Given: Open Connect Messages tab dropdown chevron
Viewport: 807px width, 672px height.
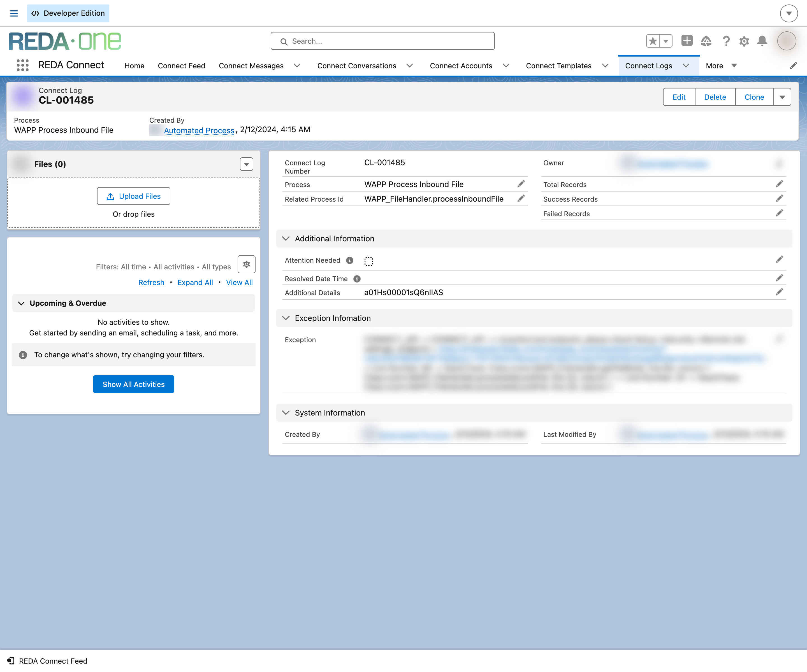Looking at the screenshot, I should point(297,66).
